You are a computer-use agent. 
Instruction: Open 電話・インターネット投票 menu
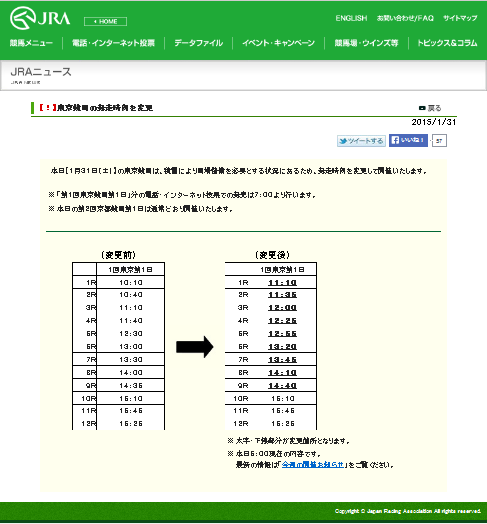tap(114, 43)
